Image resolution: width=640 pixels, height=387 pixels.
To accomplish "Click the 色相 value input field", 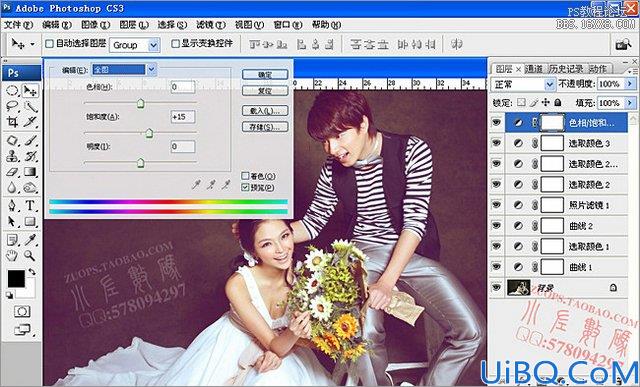I will click(183, 87).
